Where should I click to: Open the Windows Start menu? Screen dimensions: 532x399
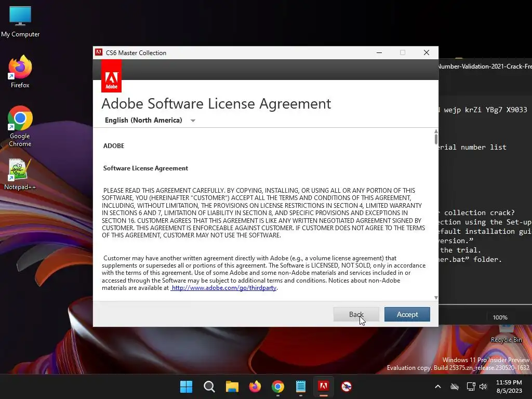(x=186, y=387)
